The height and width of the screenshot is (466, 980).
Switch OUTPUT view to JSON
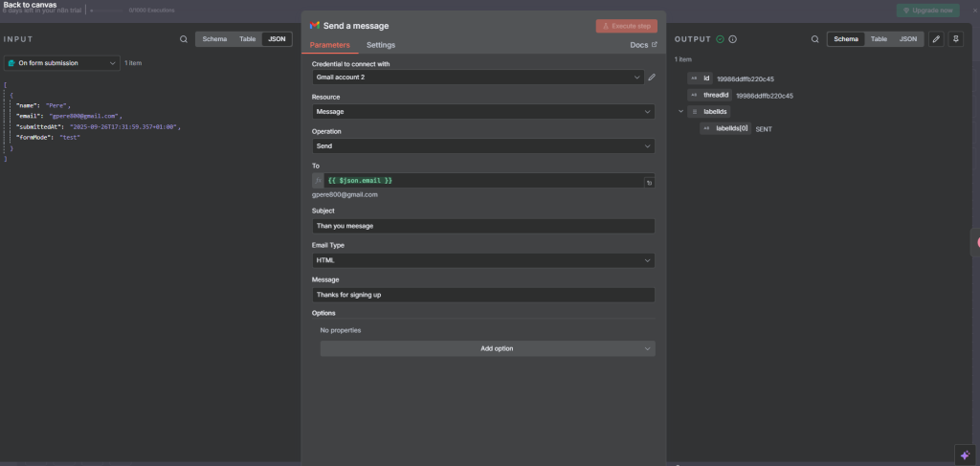[x=908, y=39]
